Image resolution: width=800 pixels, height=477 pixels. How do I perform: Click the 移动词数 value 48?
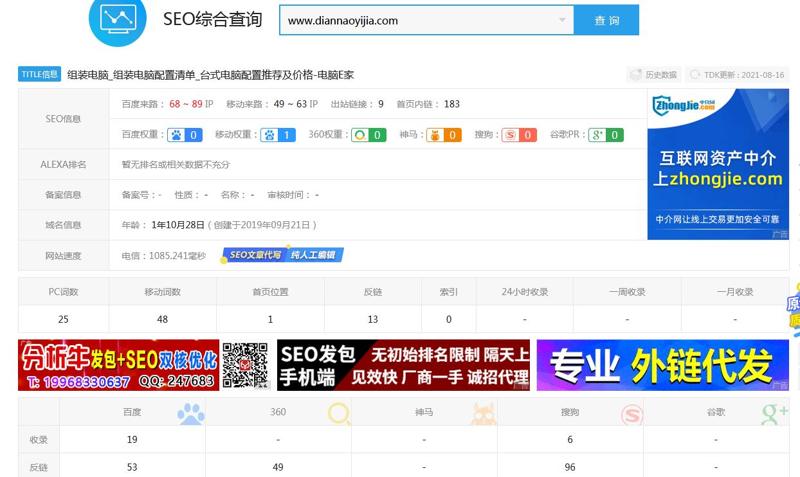click(162, 319)
